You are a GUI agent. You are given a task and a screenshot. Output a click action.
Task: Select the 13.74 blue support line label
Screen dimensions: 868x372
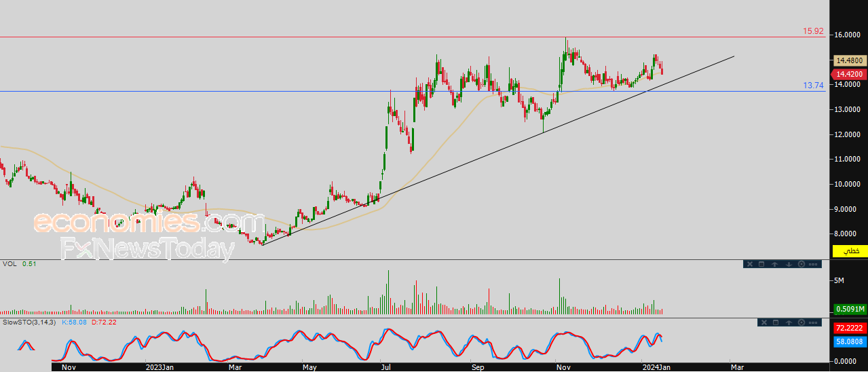pos(813,86)
